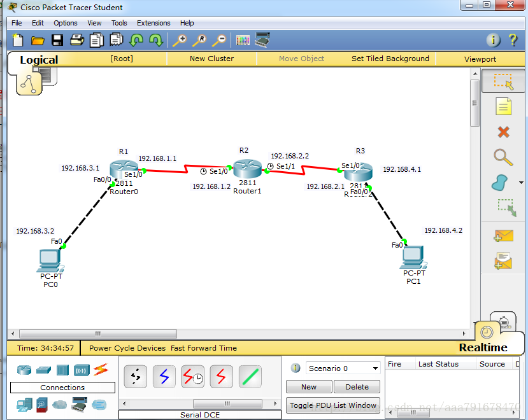Open the drawing palette icon
Viewport: 528px width, 420px height.
tap(243, 40)
